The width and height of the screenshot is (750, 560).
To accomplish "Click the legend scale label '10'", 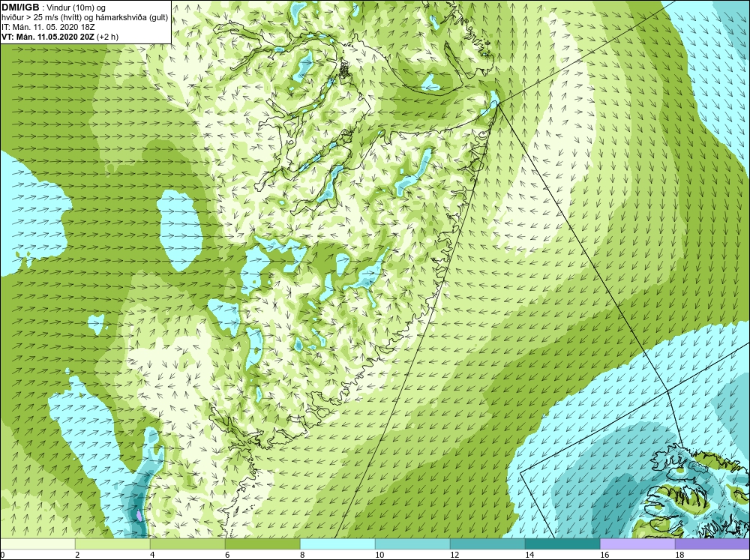I will tap(379, 555).
